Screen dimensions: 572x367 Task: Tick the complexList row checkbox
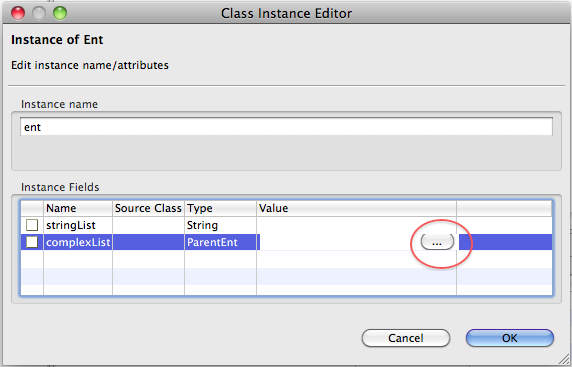(x=32, y=242)
